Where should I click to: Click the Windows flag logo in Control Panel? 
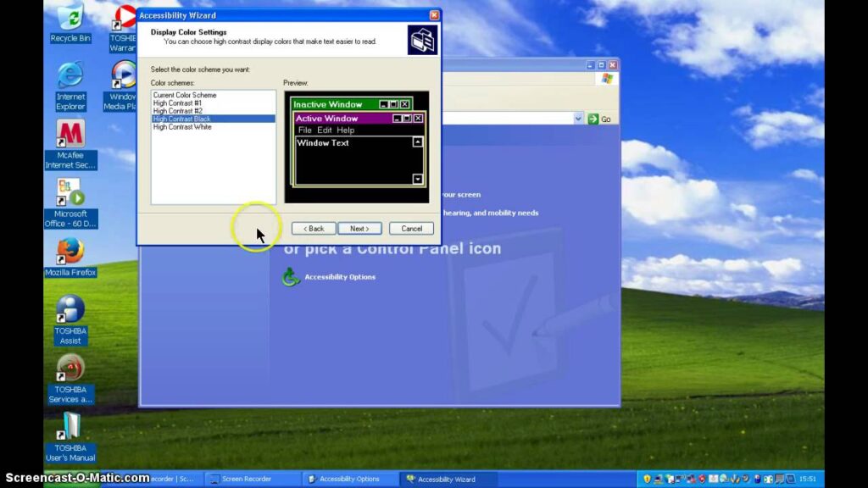[x=607, y=79]
